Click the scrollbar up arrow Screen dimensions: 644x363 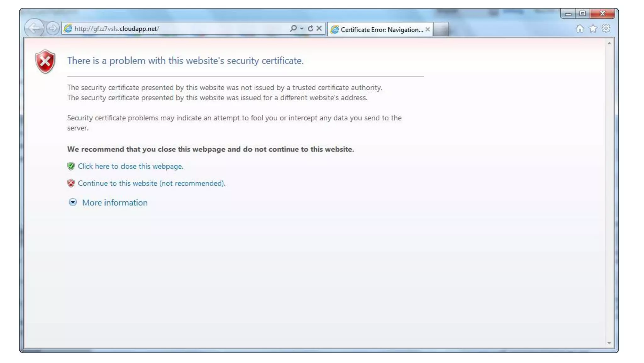(609, 43)
